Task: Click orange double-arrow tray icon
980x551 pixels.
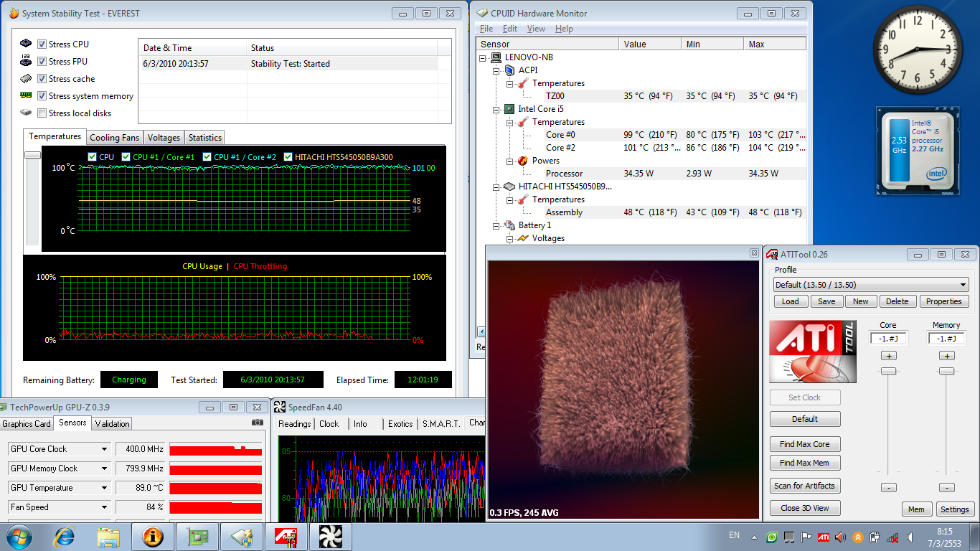Action: (x=858, y=537)
